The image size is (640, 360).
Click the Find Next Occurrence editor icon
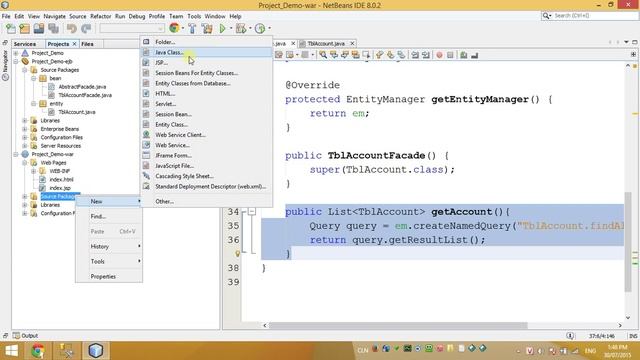[344, 55]
